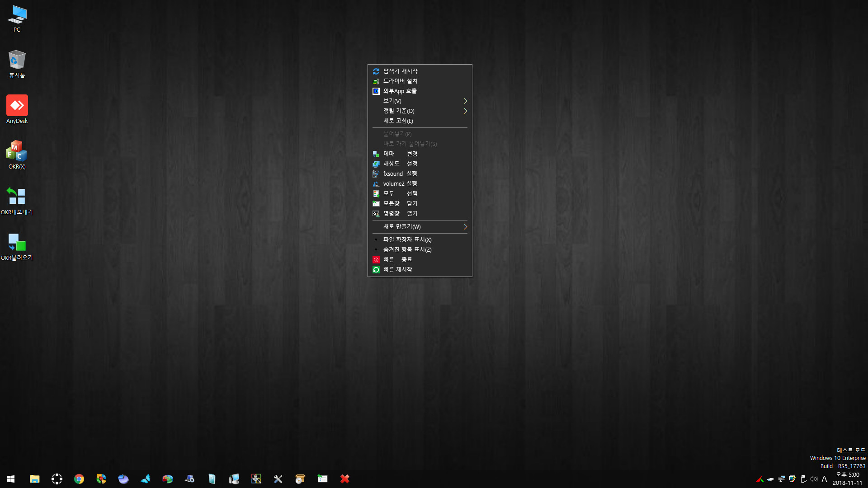This screenshot has height=488, width=868.
Task: Click 빠른 재시작 quick restart entry
Action: point(420,270)
